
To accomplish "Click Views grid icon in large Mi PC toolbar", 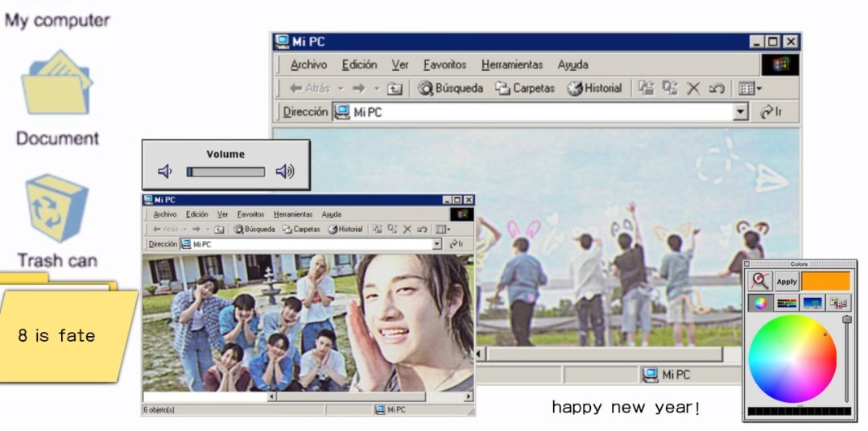I will [746, 89].
